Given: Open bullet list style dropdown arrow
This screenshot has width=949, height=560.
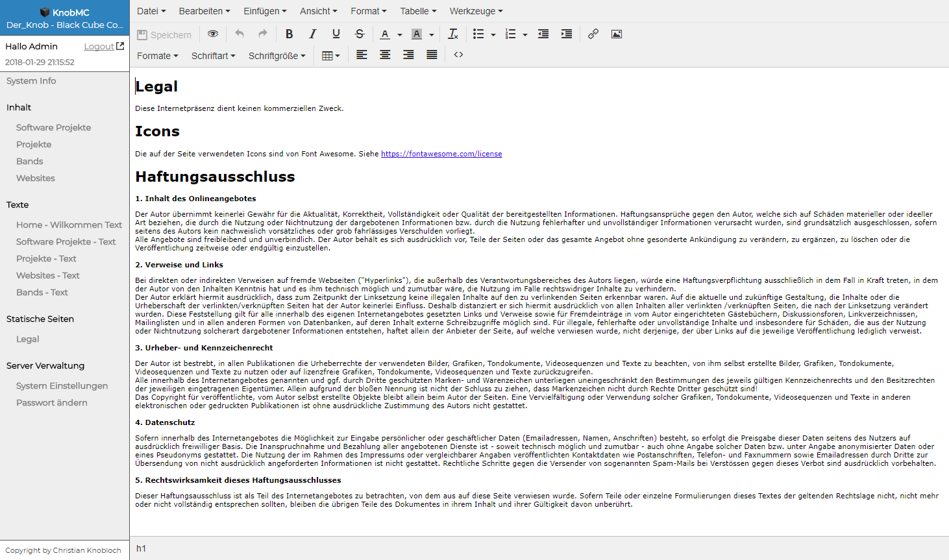Looking at the screenshot, I should tap(493, 34).
